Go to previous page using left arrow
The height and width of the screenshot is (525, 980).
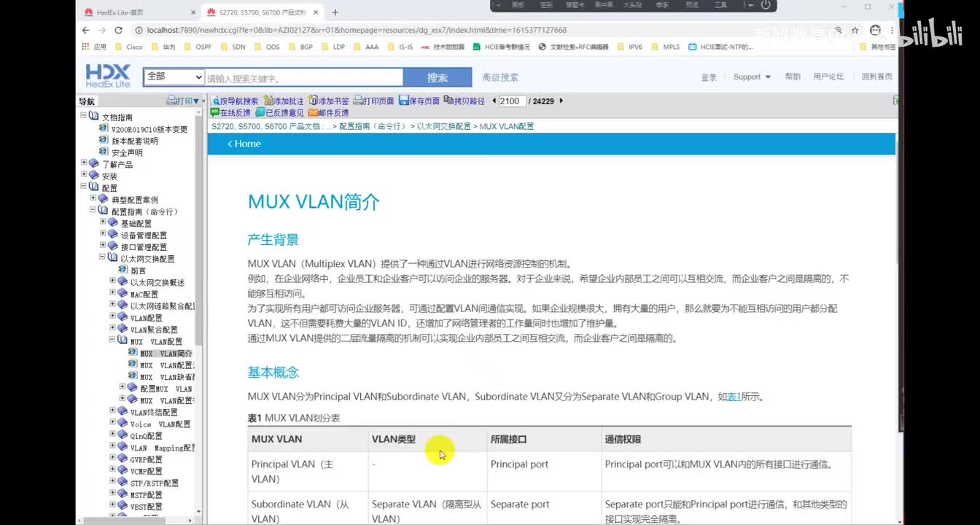[494, 101]
